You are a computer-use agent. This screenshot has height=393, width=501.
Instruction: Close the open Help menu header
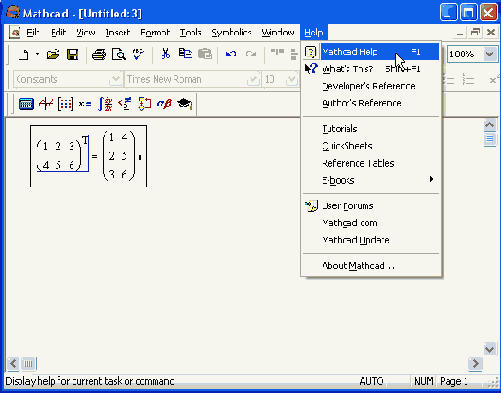314,33
